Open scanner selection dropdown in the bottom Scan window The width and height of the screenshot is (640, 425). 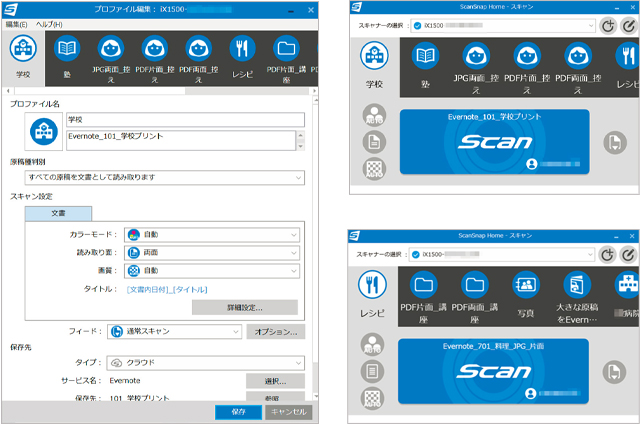[501, 255]
